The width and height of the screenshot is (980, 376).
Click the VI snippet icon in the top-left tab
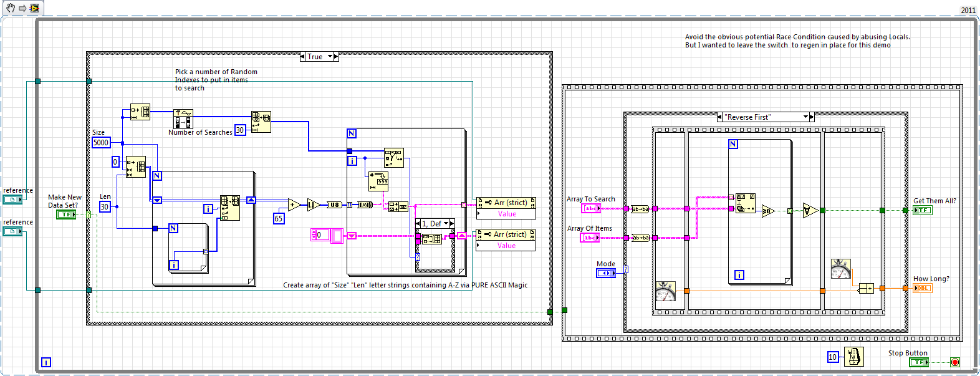click(x=34, y=8)
